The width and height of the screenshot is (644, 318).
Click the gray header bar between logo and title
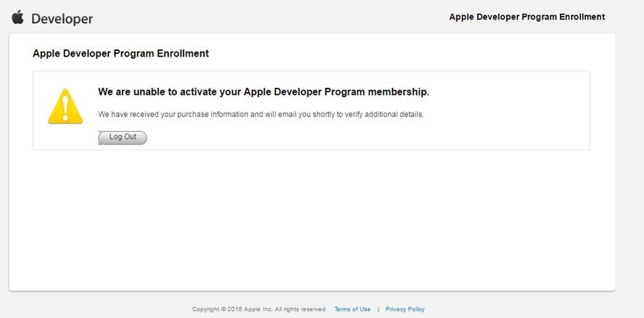click(268, 17)
